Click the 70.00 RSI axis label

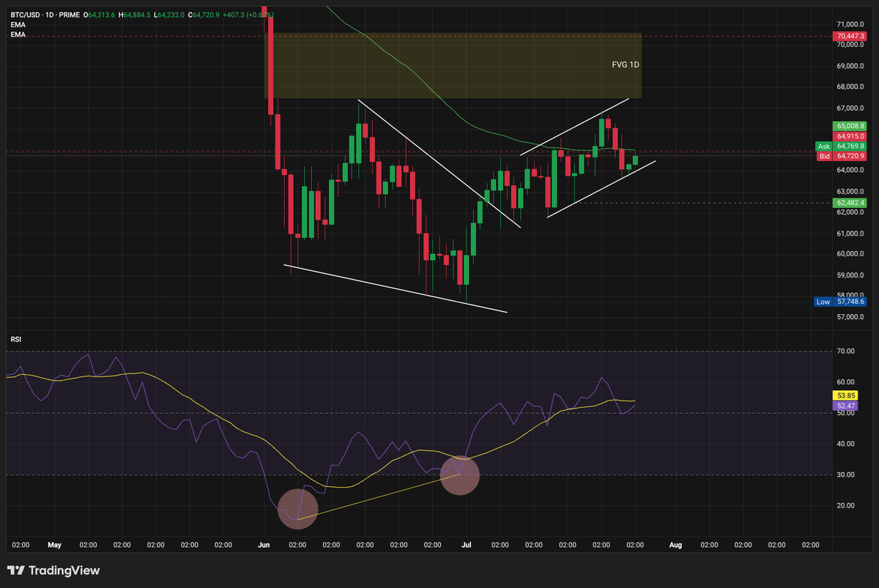tap(846, 351)
